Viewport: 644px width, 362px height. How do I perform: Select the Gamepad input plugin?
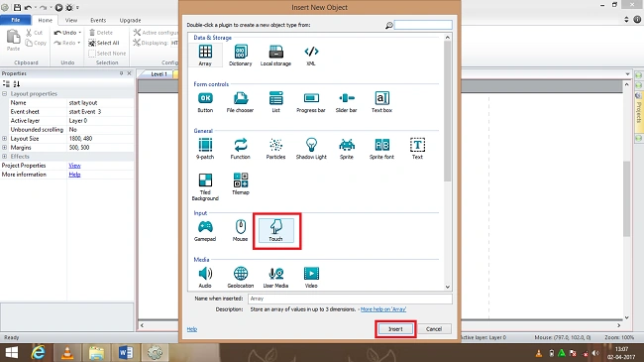click(205, 231)
